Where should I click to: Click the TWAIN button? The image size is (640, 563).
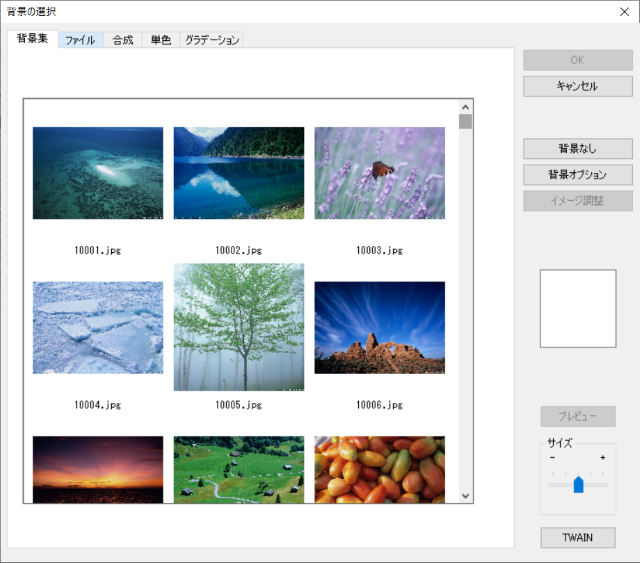pos(578,538)
